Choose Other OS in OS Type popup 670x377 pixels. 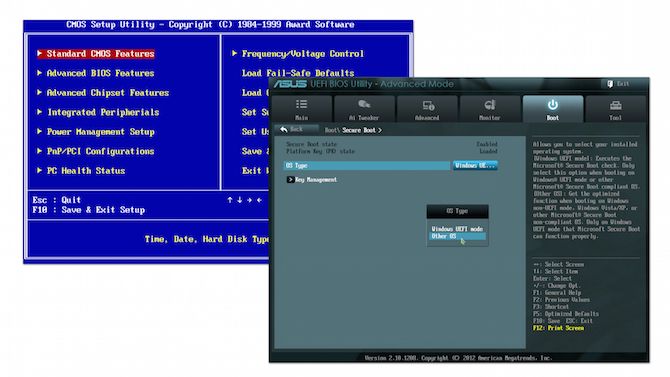point(457,236)
